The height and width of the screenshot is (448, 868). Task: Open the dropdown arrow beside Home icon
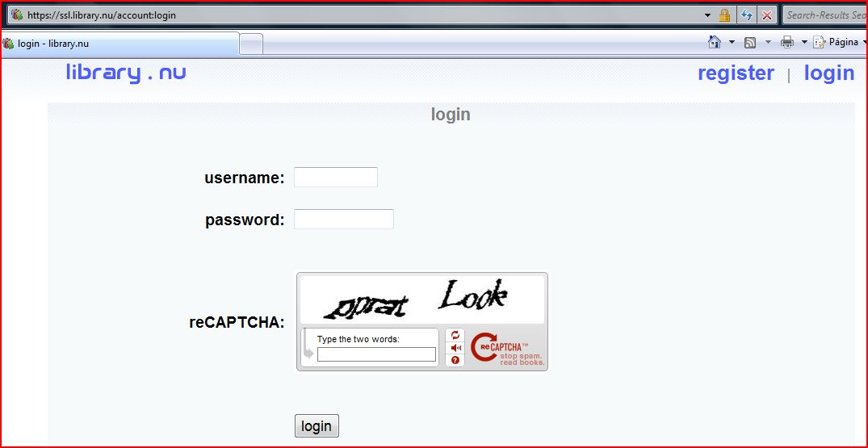point(732,43)
